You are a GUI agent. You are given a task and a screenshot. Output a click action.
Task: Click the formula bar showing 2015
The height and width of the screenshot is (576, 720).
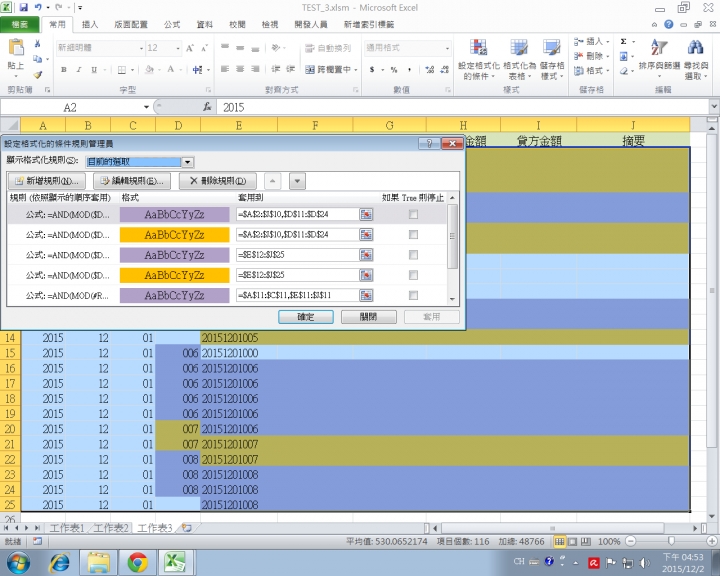pyautogui.click(x=463, y=107)
